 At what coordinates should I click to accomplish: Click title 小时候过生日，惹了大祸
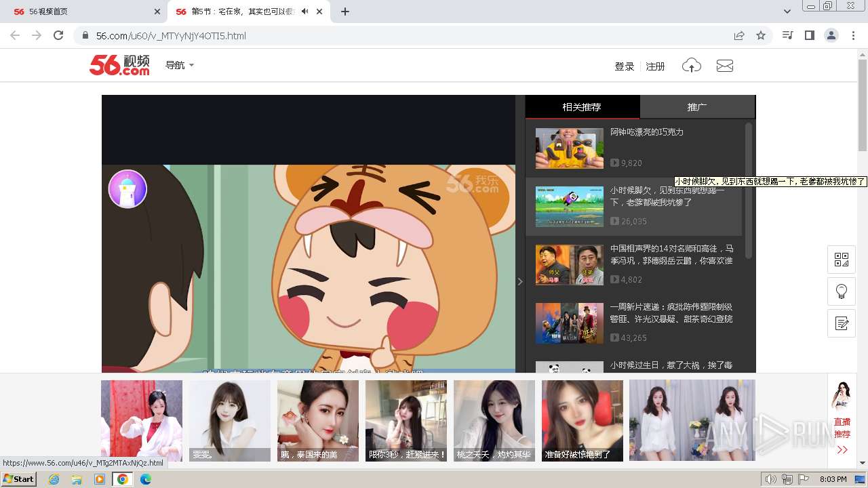click(671, 365)
